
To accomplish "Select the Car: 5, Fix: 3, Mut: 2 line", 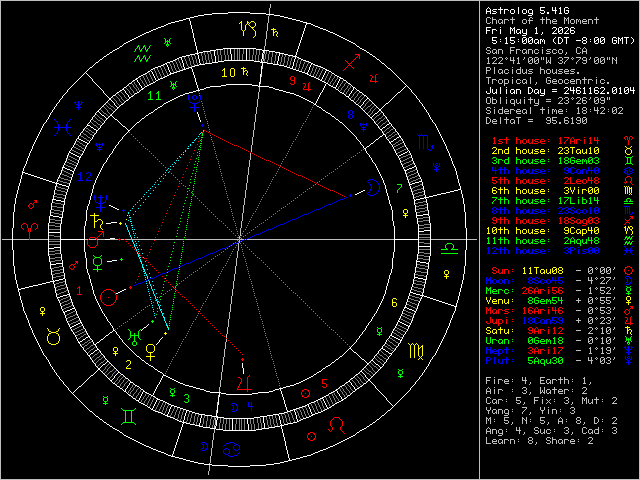I will 551,401.
